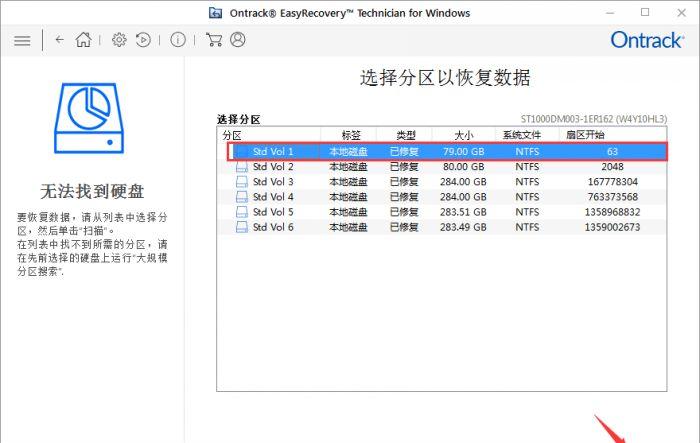Screen dimensions: 700x443
Task: Minimize the EasyRecovery window
Action: (x=610, y=13)
